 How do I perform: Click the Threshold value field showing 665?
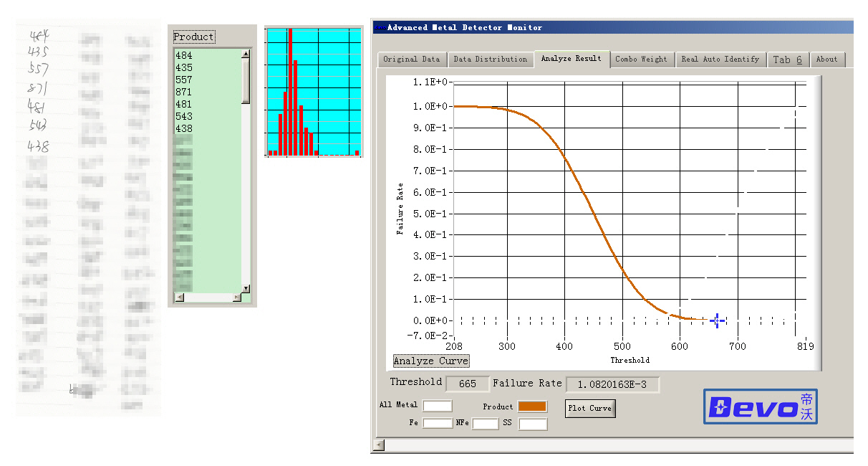[x=468, y=384]
